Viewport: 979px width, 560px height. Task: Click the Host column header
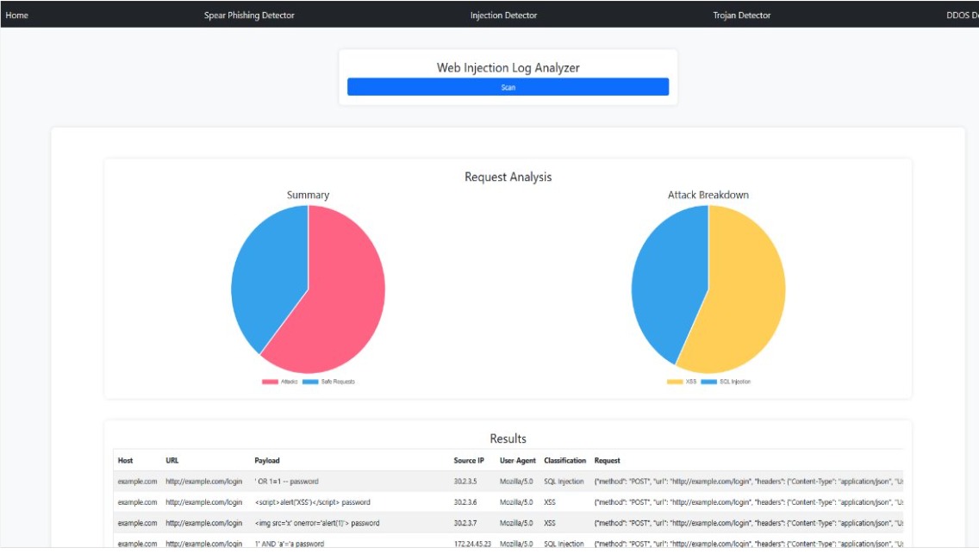tap(125, 461)
